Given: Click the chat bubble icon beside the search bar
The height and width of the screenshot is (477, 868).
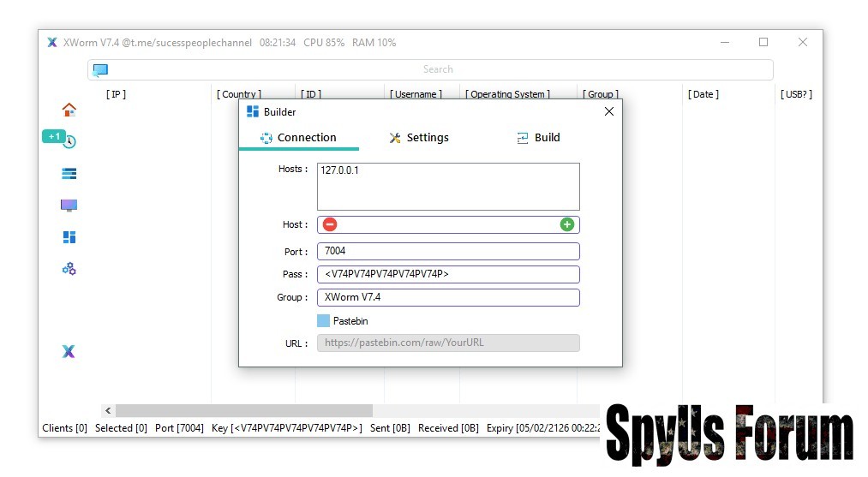Looking at the screenshot, I should point(100,70).
